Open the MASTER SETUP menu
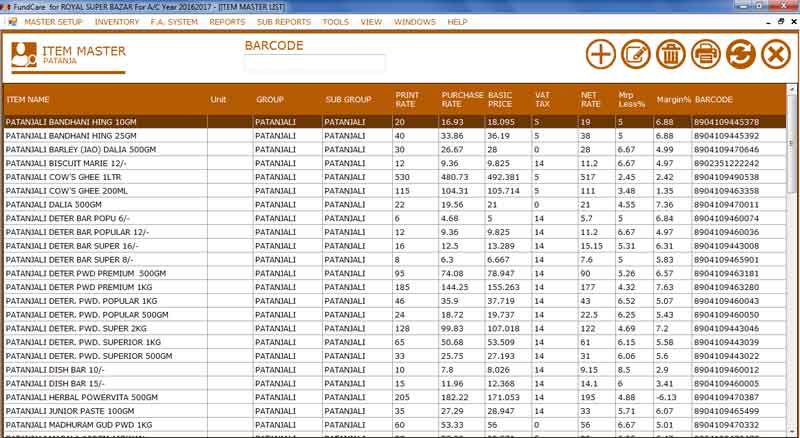This screenshot has width=800, height=438. [x=54, y=22]
